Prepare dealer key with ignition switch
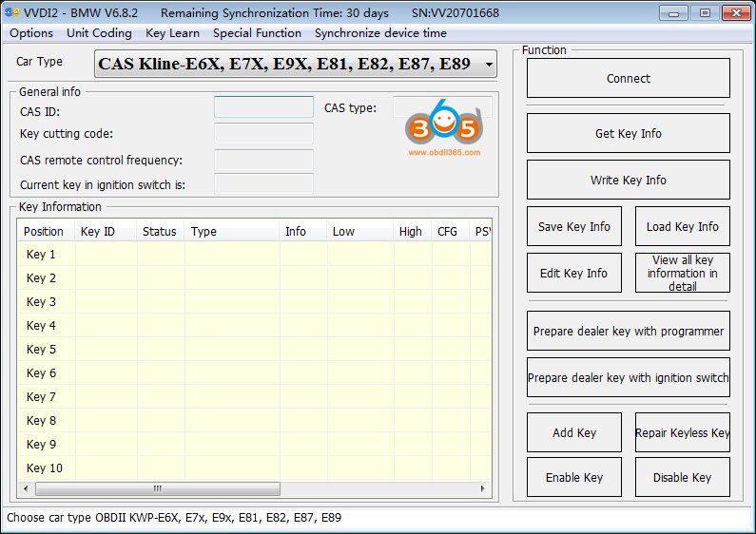This screenshot has width=756, height=534. point(629,377)
